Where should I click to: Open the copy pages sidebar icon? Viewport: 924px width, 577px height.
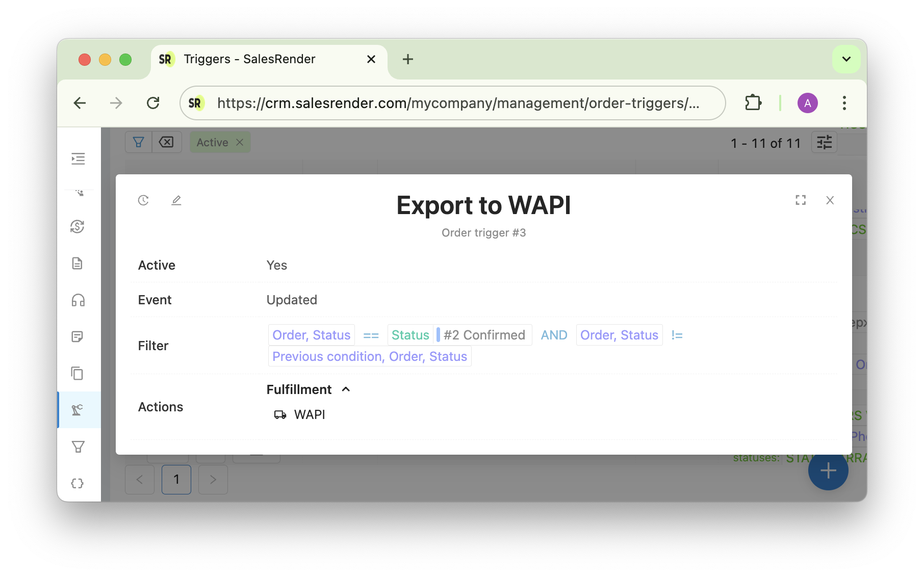pos(78,373)
